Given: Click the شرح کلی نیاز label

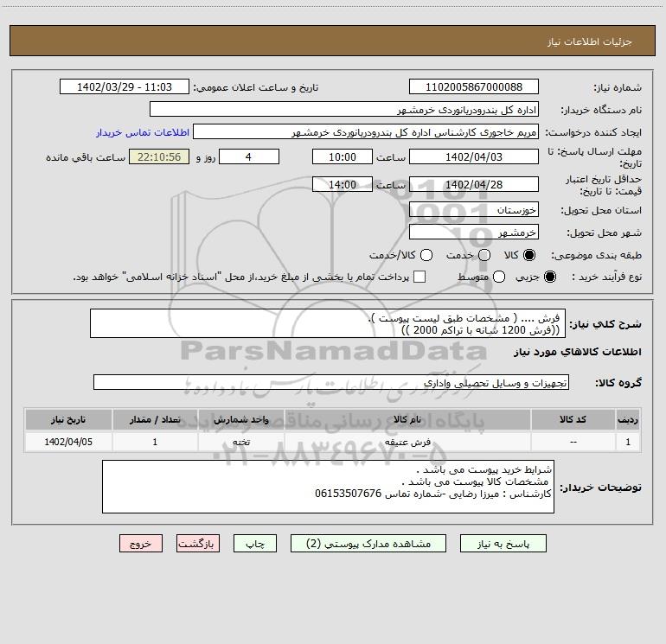Looking at the screenshot, I should (x=605, y=324).
